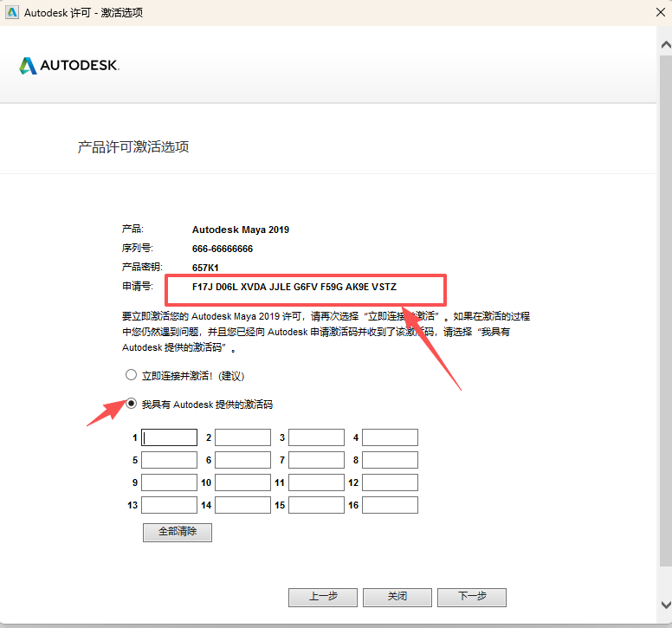
Task: Click activation code field 2
Action: tap(243, 437)
